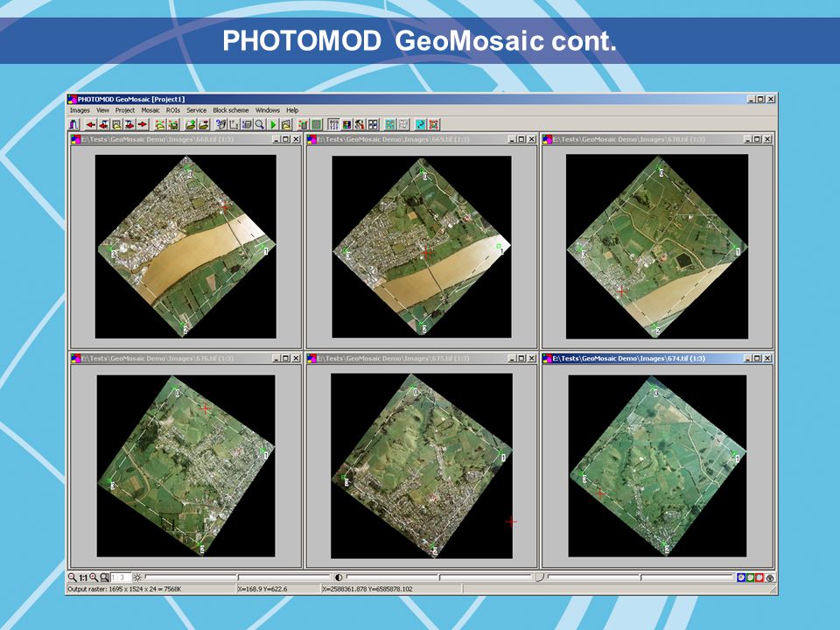Open the ROIs menu
Screen dimensions: 840x630
tap(172, 110)
